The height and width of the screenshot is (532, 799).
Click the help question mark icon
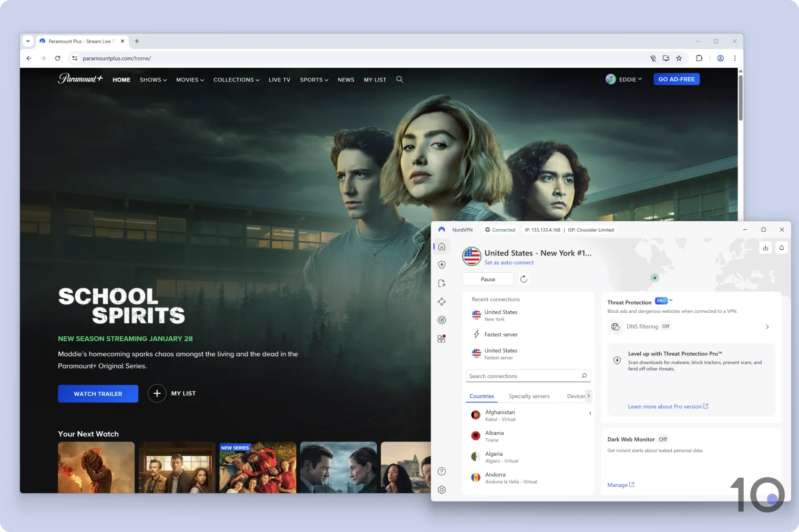point(442,472)
